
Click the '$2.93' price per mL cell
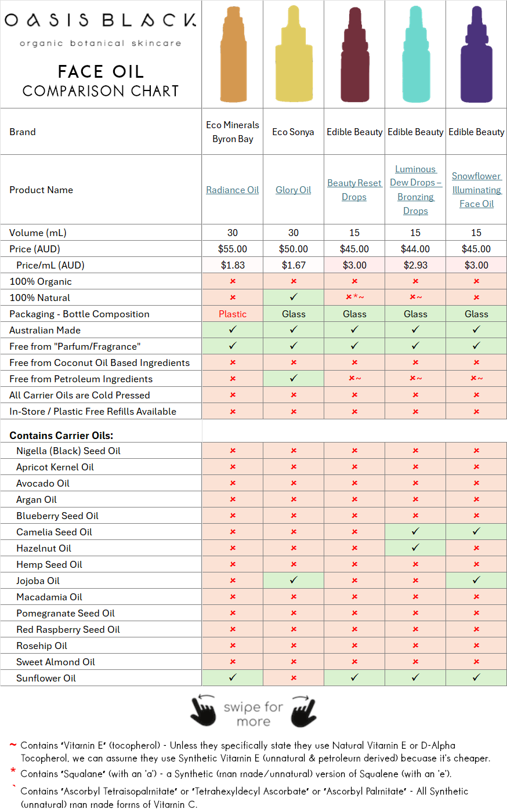(x=415, y=265)
